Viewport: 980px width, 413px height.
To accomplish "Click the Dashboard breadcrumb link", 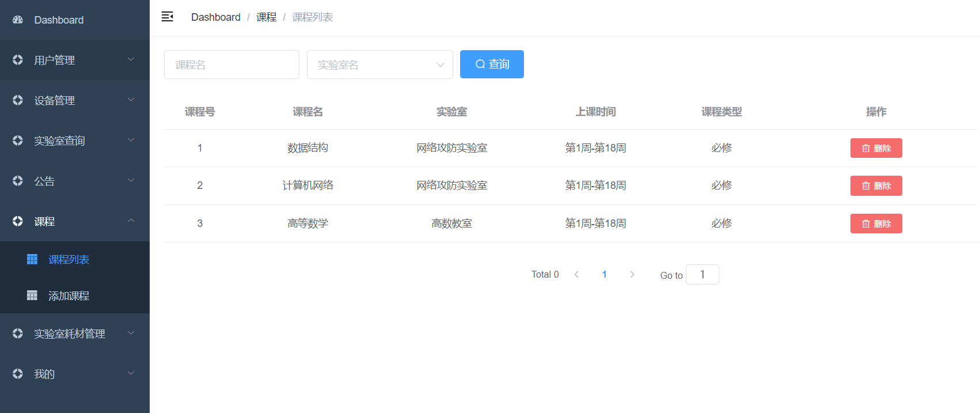I will coord(216,17).
